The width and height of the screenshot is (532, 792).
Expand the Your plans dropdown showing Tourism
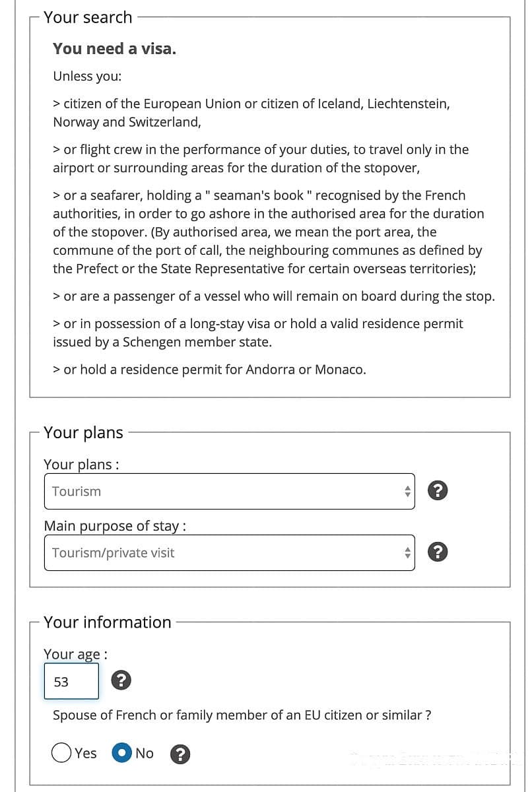coord(229,491)
